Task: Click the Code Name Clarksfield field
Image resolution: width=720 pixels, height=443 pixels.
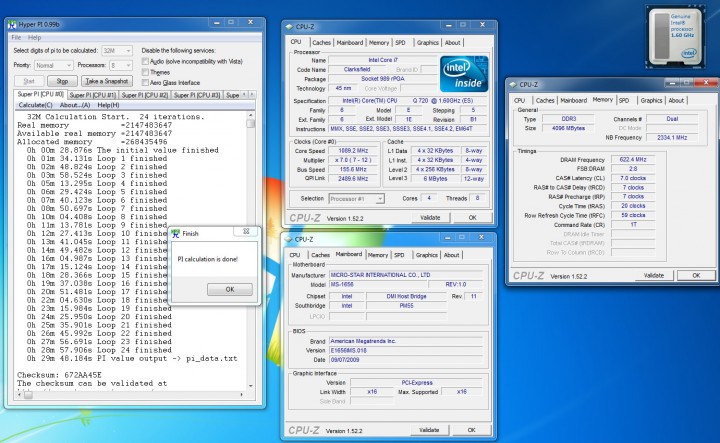Action: tap(357, 69)
